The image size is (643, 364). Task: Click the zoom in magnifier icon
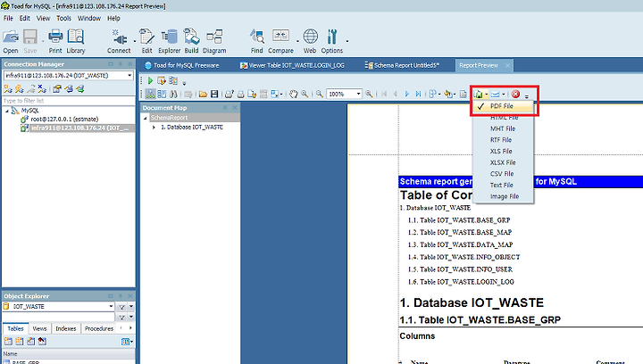click(x=369, y=95)
